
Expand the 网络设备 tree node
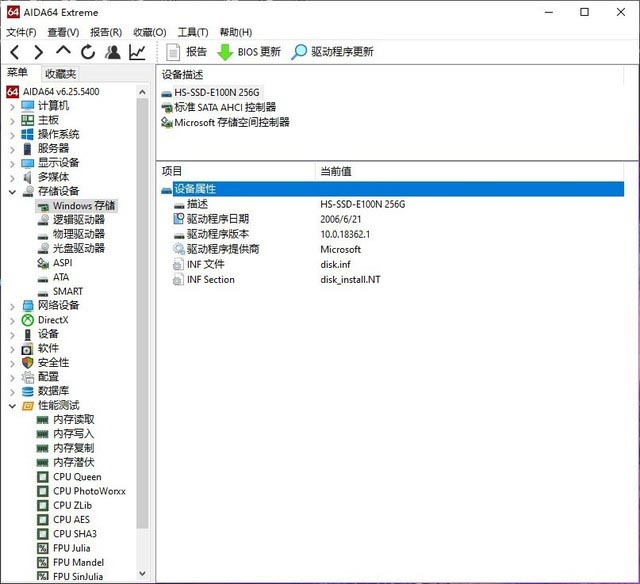[x=12, y=306]
